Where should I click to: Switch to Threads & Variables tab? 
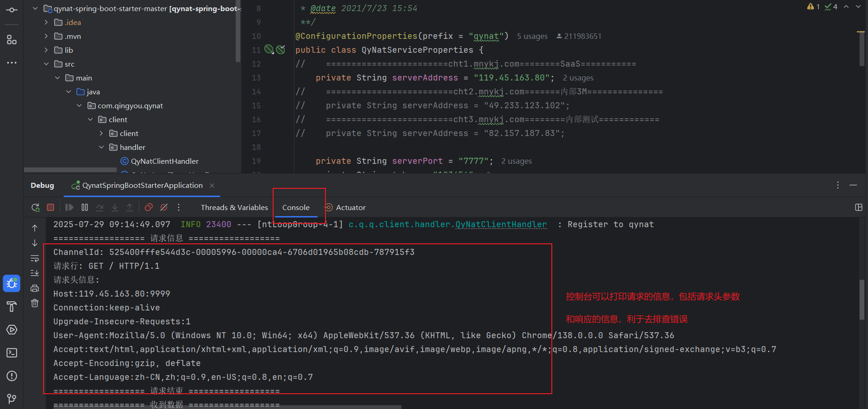[234, 207]
